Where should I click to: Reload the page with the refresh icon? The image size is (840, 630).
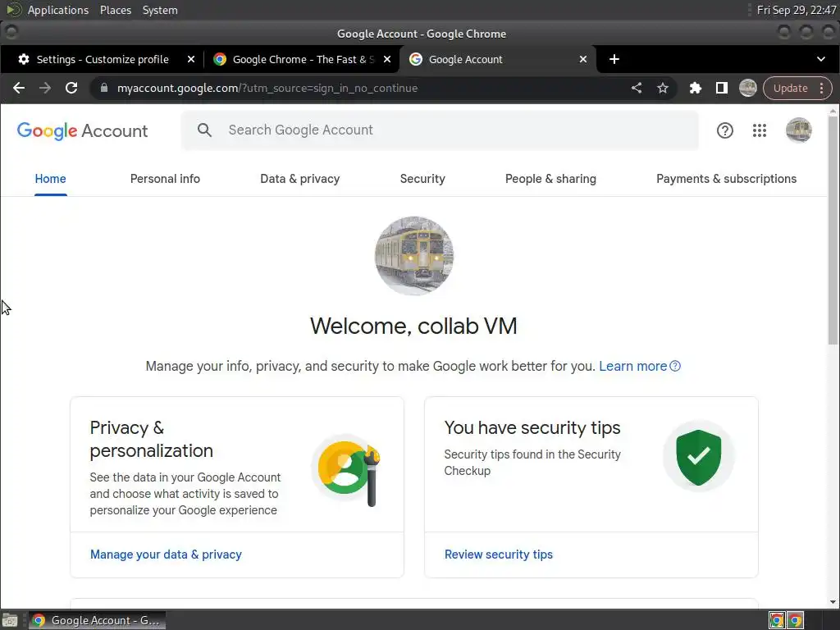click(71, 88)
